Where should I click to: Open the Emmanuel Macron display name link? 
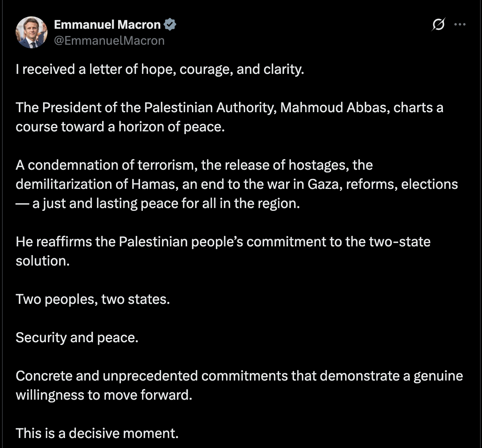pyautogui.click(x=107, y=25)
